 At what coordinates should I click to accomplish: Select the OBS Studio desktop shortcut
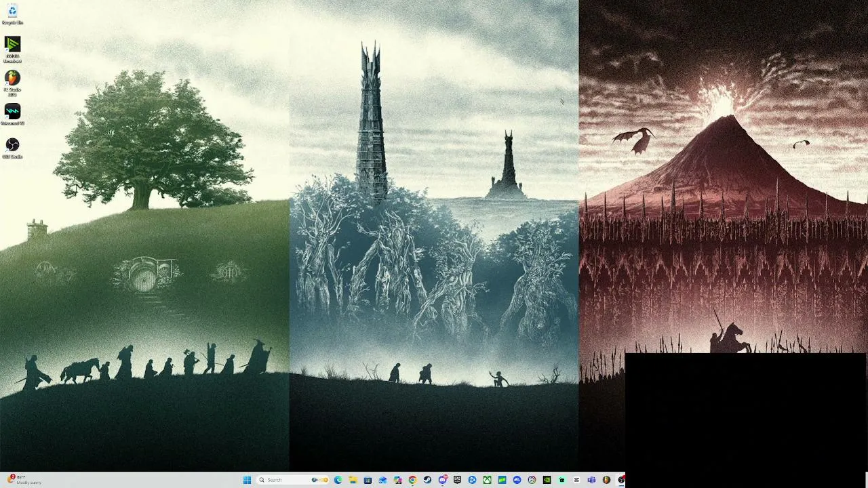coord(12,148)
